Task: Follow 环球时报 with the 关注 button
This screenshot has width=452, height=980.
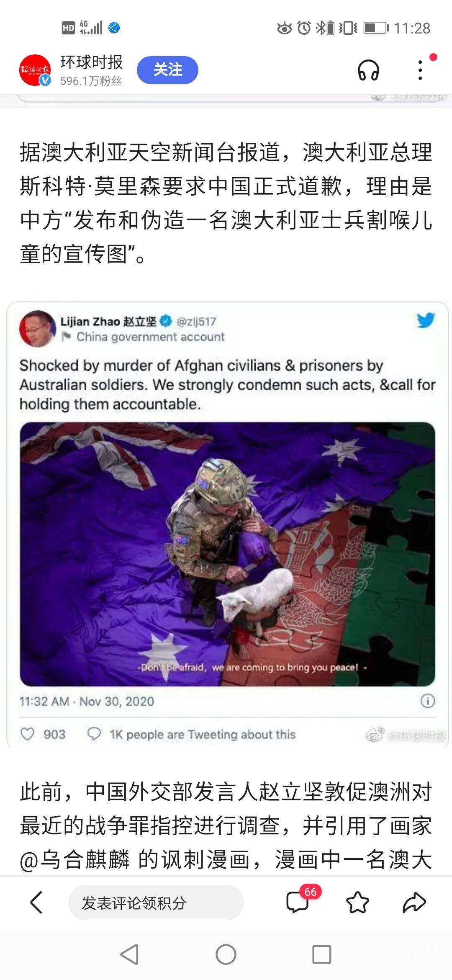Action: 167,70
